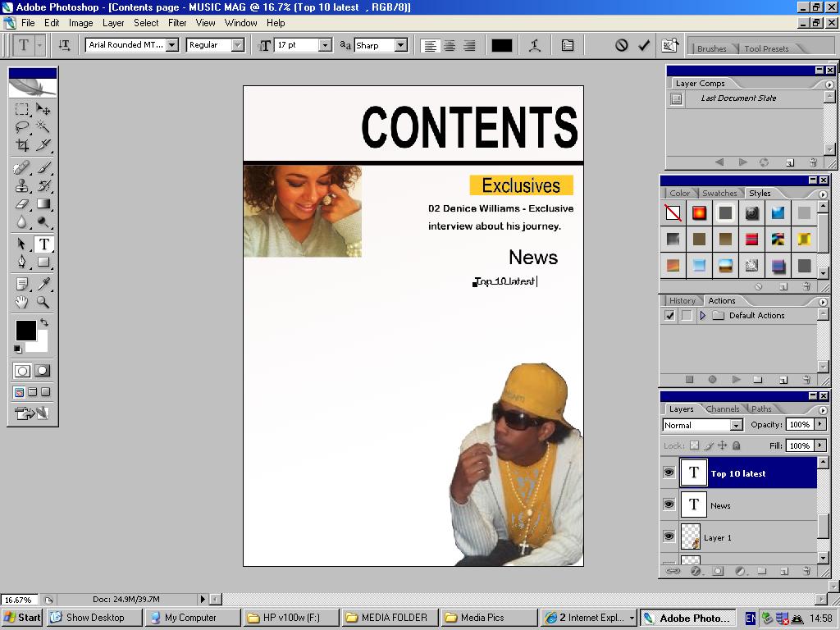Viewport: 840px width, 630px height.
Task: Open the layer Fill slider arrow
Action: click(820, 445)
